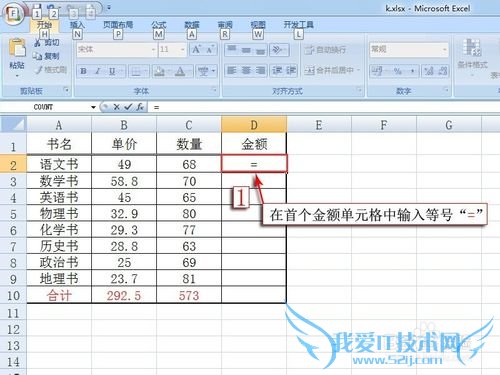Open the font size dropdown

[x=183, y=50]
